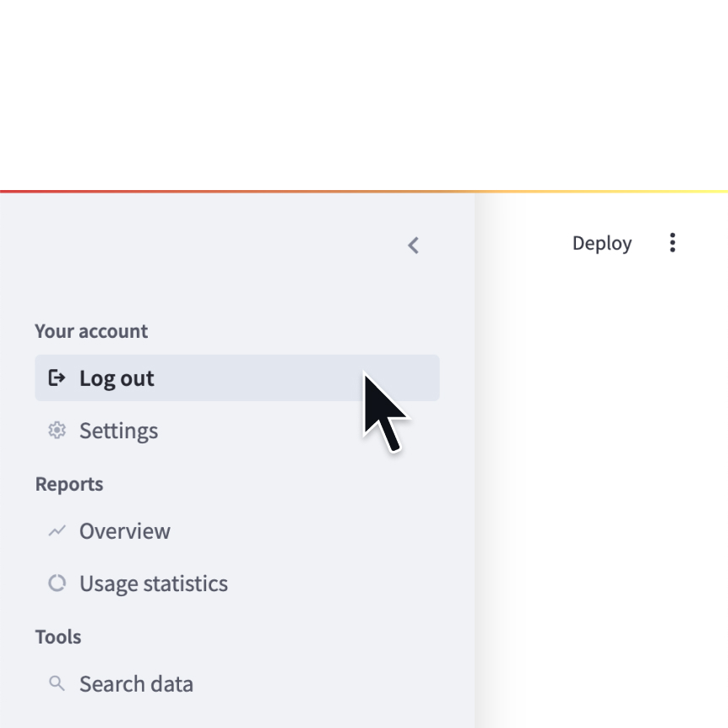Select Overview under Reports
This screenshot has width=728, height=728.
click(124, 530)
